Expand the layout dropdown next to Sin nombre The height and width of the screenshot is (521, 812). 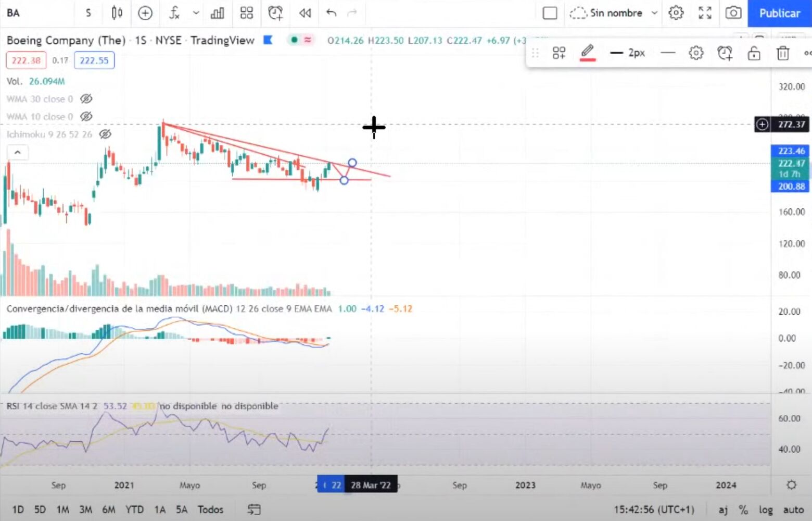pyautogui.click(x=654, y=13)
